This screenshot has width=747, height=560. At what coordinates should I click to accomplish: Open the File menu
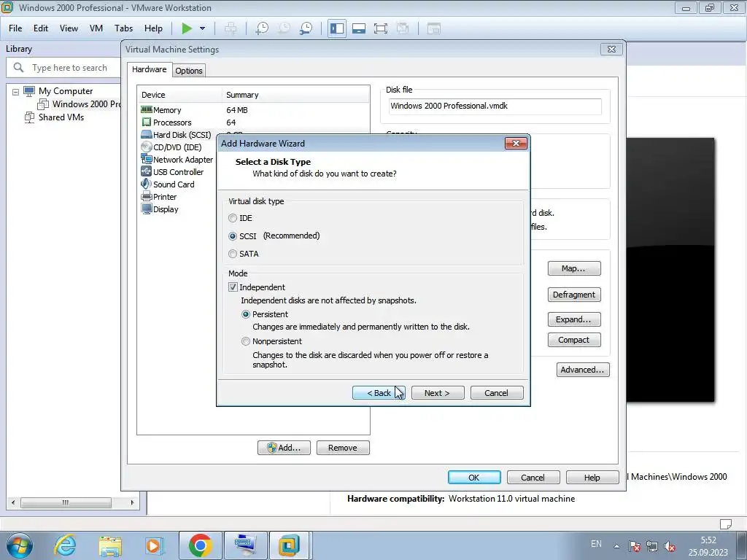point(15,28)
